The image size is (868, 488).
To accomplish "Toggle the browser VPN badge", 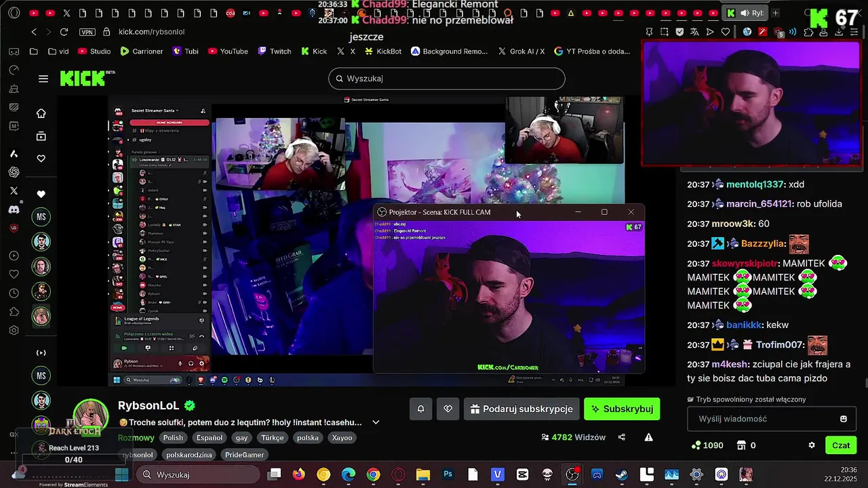I will (87, 32).
